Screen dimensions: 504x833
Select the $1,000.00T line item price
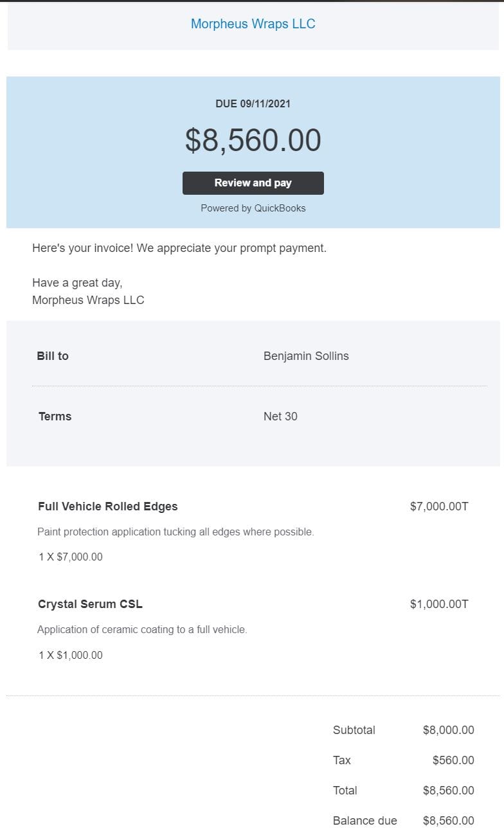click(439, 604)
